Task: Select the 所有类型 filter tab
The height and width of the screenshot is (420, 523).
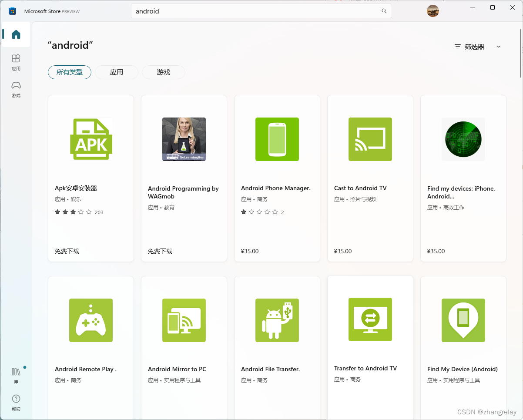Action: coord(70,72)
